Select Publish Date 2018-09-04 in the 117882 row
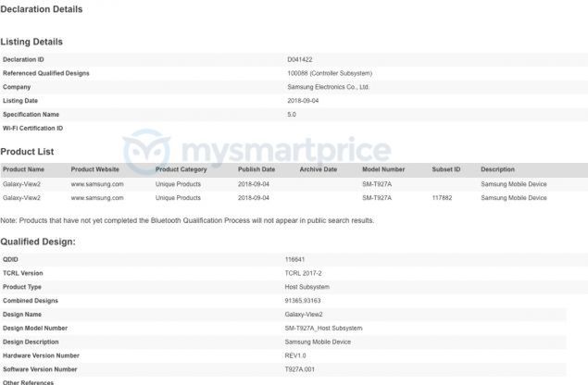This screenshot has width=588, height=385. 254,198
